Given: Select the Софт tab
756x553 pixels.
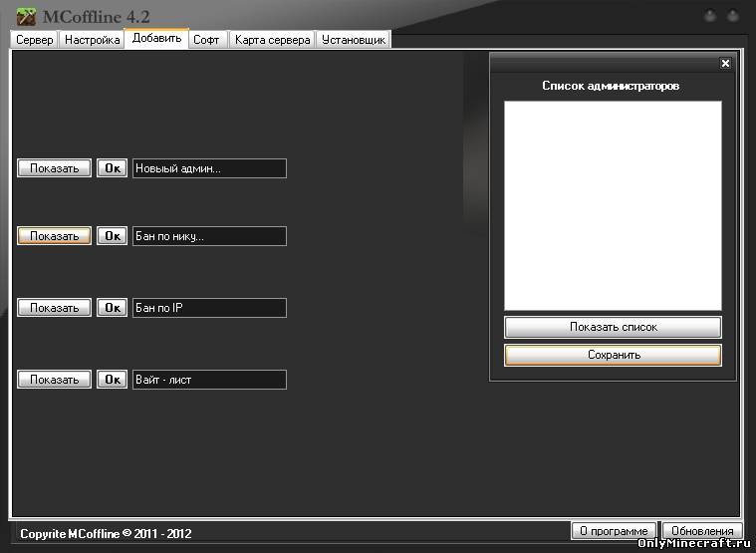Looking at the screenshot, I should coord(207,40).
